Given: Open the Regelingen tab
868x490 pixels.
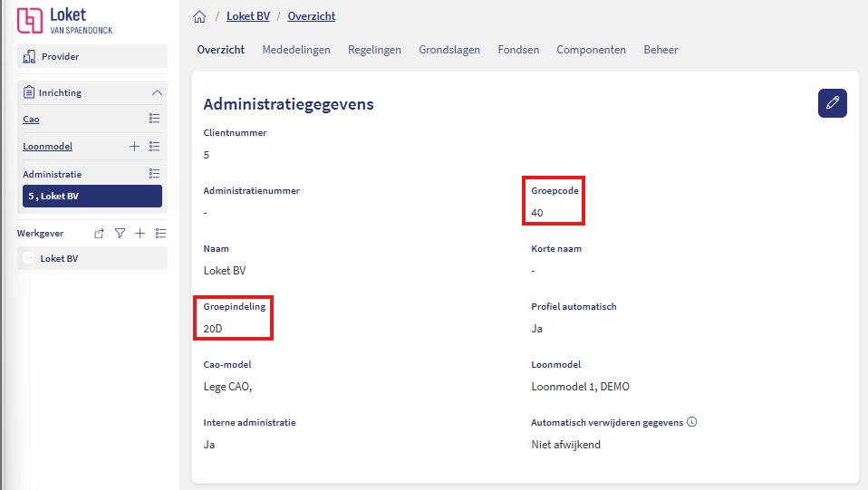Looking at the screenshot, I should tap(374, 50).
